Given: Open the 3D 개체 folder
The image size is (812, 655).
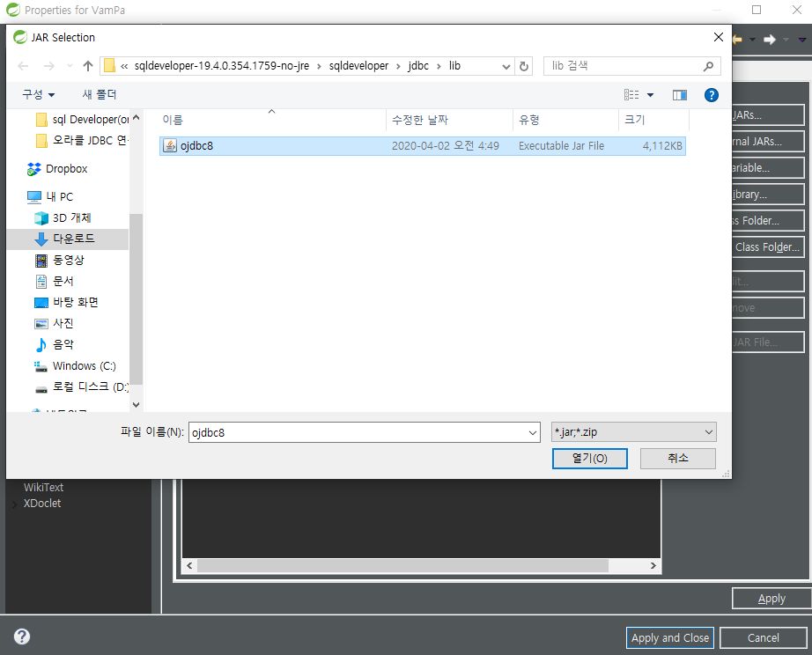Looking at the screenshot, I should [63, 218].
